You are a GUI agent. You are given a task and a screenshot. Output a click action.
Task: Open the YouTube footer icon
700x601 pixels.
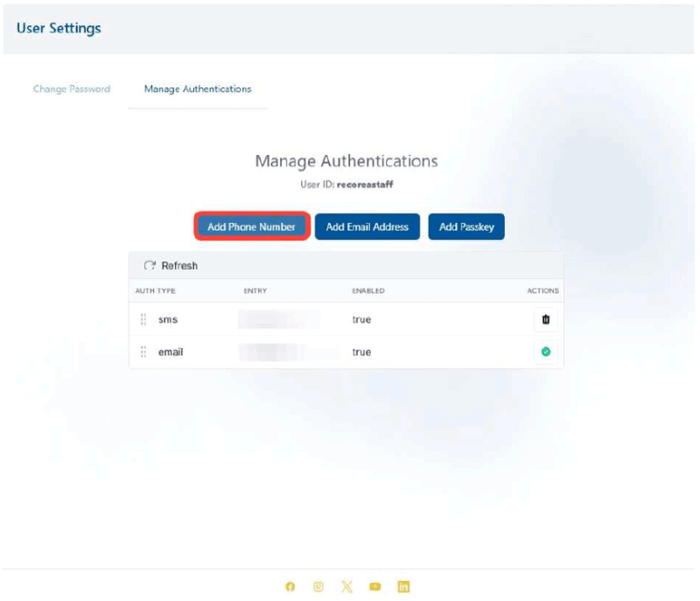point(375,587)
